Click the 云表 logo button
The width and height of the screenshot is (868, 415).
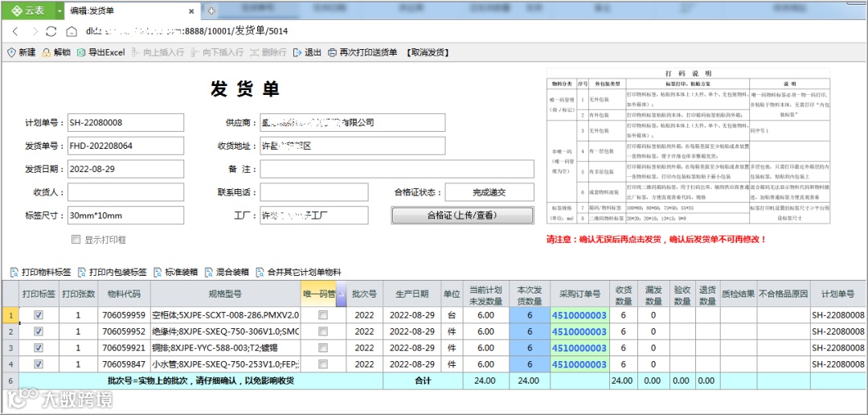click(x=29, y=10)
